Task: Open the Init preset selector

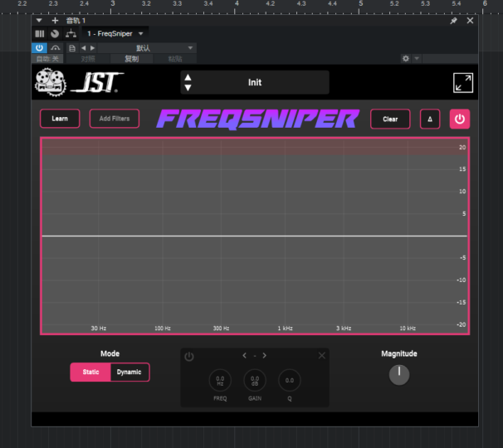Action: (255, 83)
